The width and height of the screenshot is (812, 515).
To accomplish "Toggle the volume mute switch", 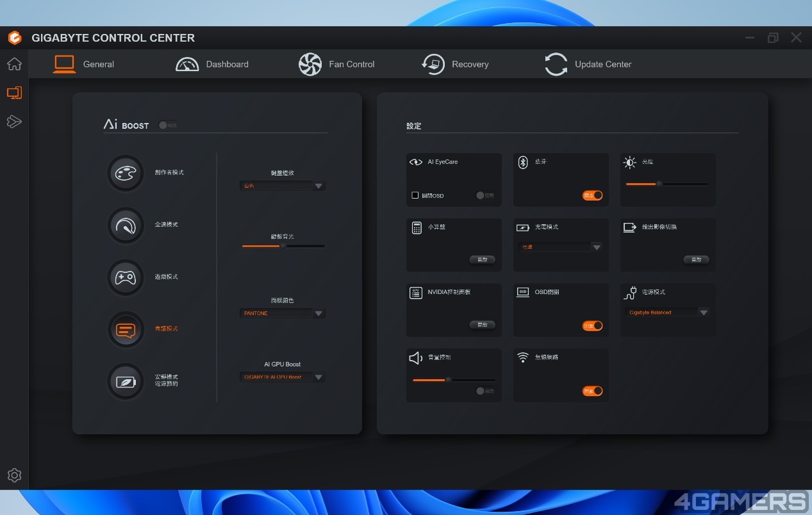I will [485, 391].
